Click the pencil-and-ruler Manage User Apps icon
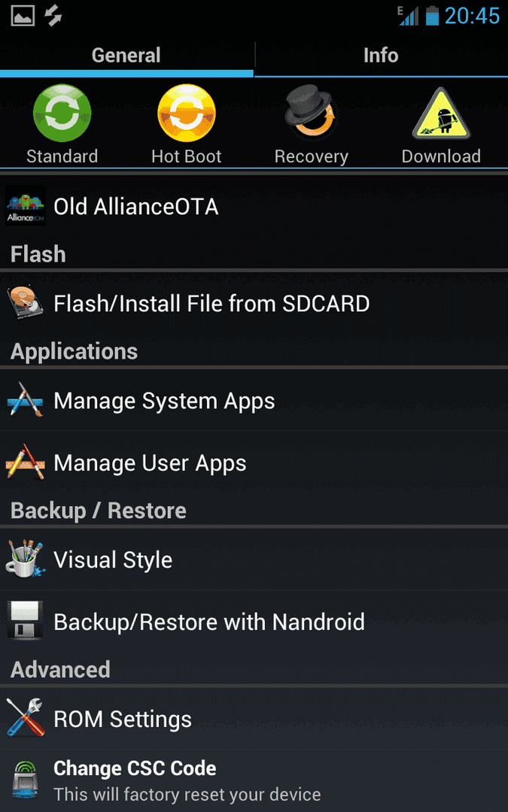The height and width of the screenshot is (812, 508). tap(26, 462)
